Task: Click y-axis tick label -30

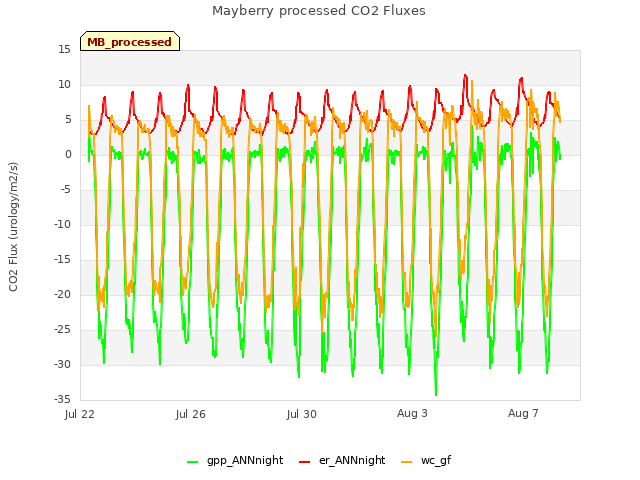Action: tap(63, 364)
